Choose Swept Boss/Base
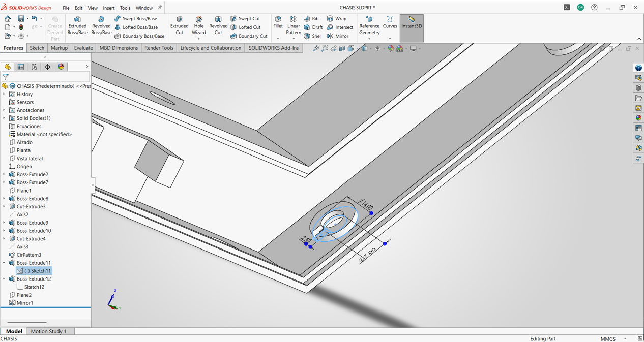The image size is (644, 342). [135, 19]
